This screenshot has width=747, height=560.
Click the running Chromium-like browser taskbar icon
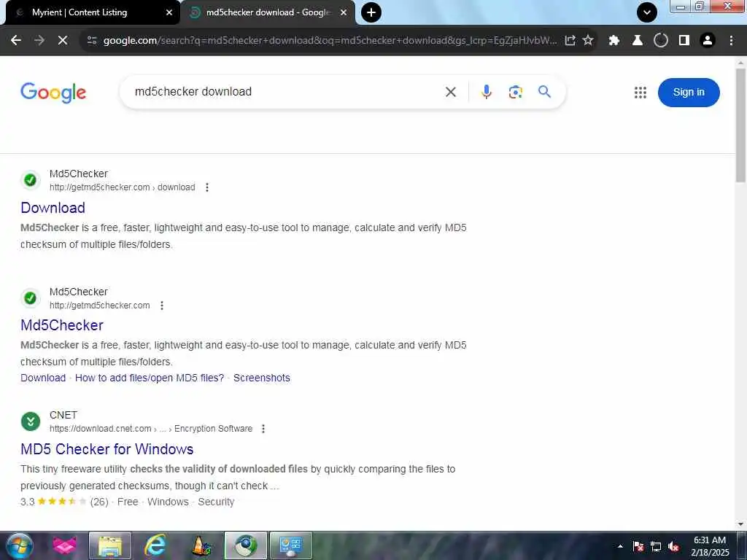coord(246,545)
